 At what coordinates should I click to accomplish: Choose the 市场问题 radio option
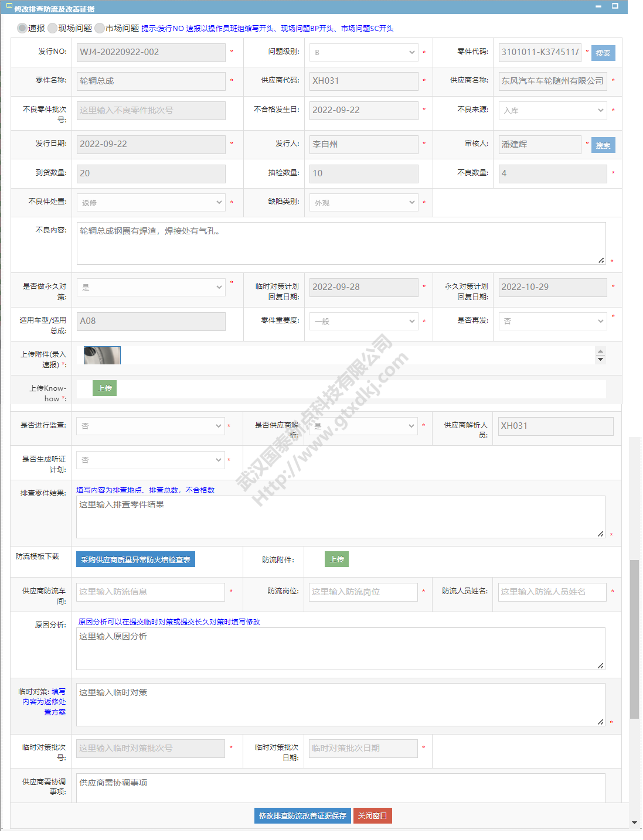tap(100, 28)
